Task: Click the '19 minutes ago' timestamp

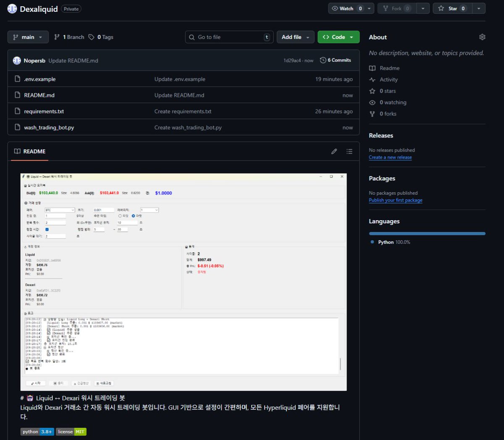Action: click(x=334, y=79)
